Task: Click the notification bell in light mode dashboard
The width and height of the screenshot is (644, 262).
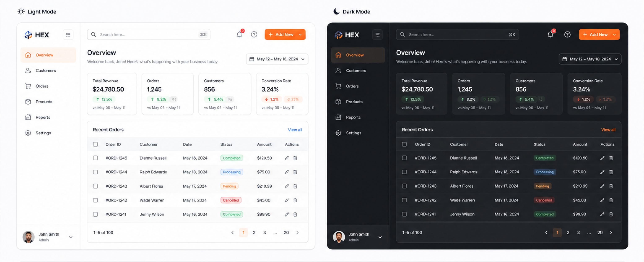Action: [239, 35]
